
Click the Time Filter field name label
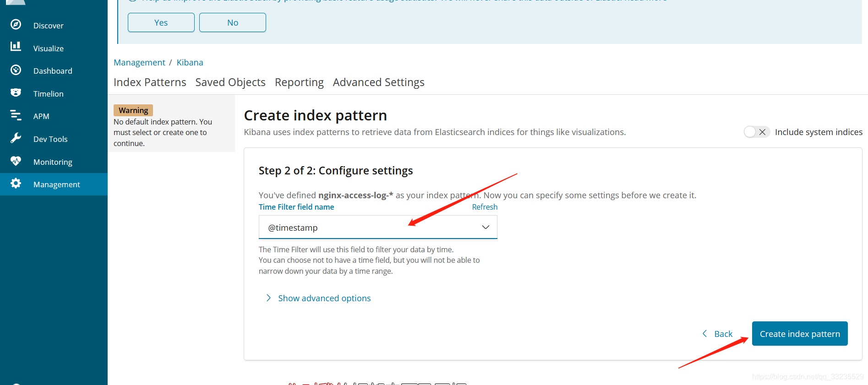[296, 207]
